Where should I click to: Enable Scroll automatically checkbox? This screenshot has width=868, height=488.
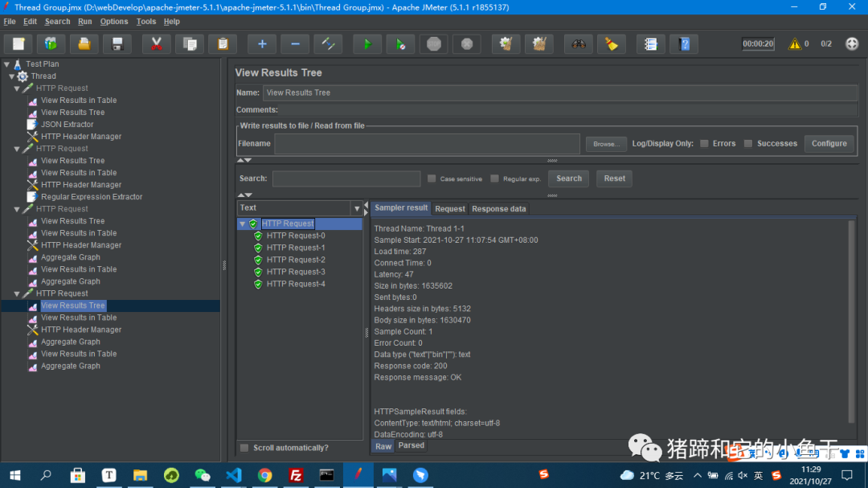click(x=244, y=448)
